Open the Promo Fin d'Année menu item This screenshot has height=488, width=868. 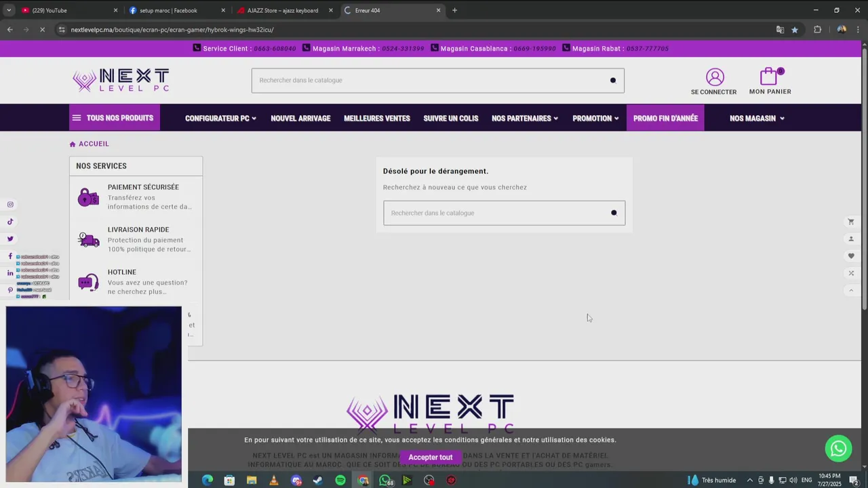665,118
